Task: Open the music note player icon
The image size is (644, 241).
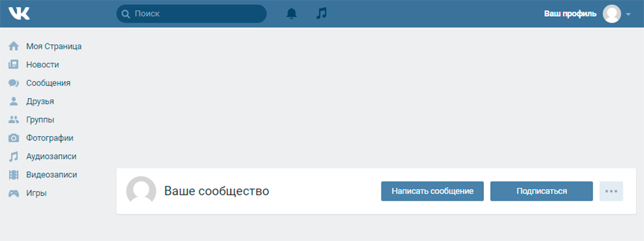Action: [321, 13]
